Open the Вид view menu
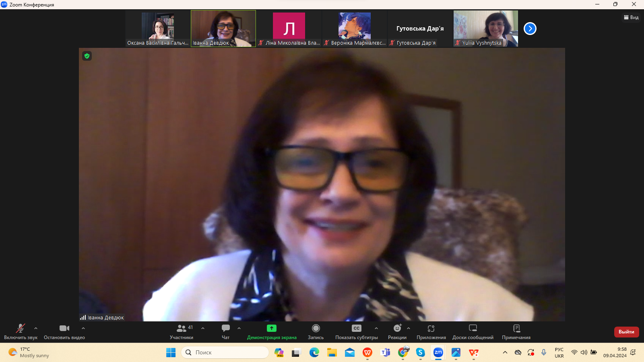Viewport: 644px width, 362px height. point(631,17)
